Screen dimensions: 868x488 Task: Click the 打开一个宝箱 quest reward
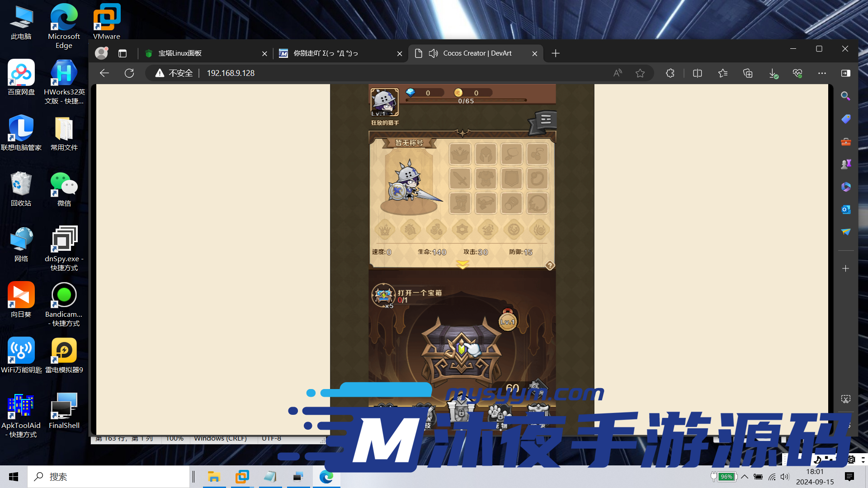(384, 295)
